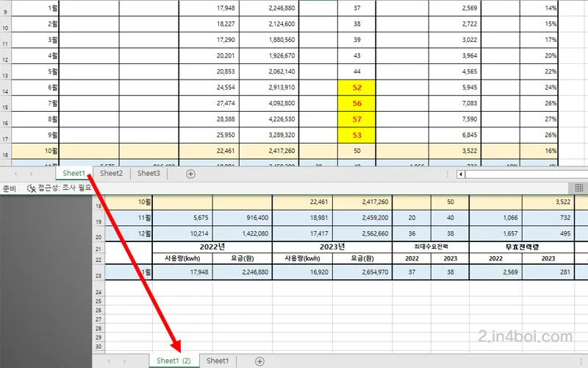The height and width of the screenshot is (368, 588).
Task: Switch to the Sheet2 tab
Action: pyautogui.click(x=112, y=173)
